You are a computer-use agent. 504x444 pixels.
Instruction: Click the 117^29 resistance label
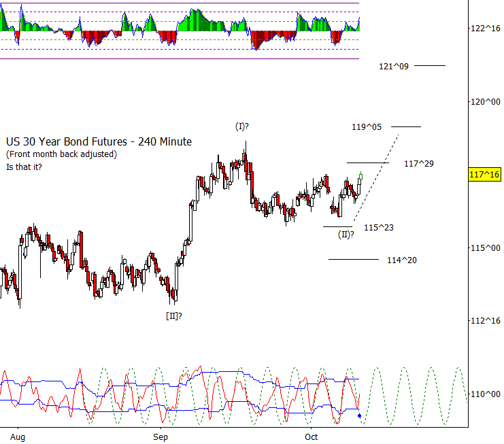point(419,164)
